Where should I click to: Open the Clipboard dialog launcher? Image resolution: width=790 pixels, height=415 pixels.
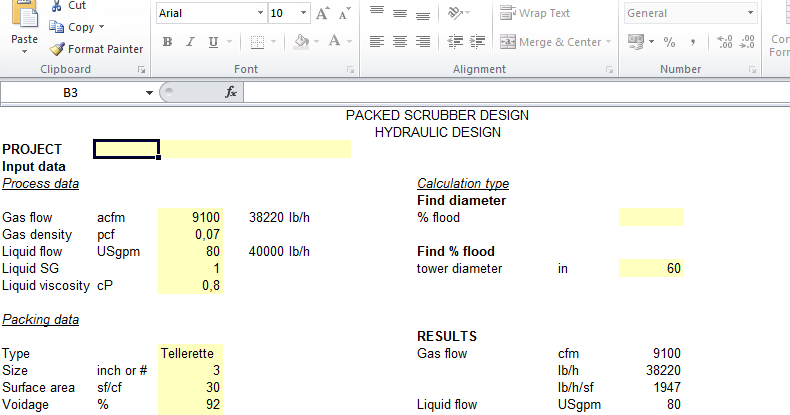(x=142, y=70)
